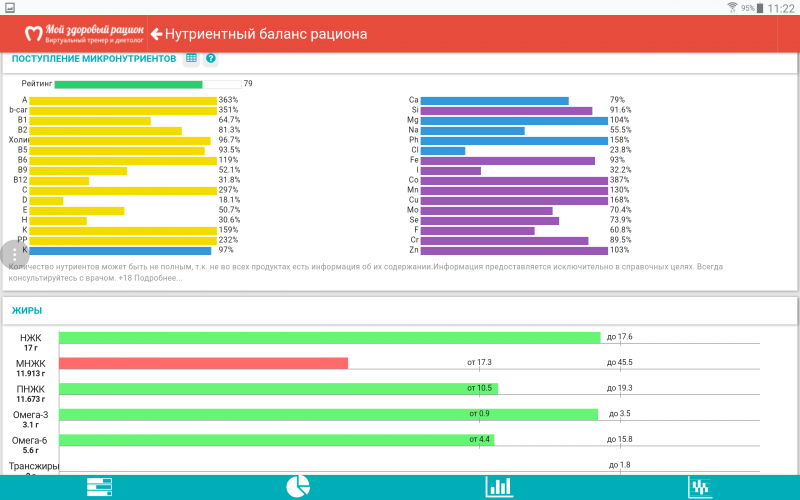The width and height of the screenshot is (800, 500).
Task: Tap the Омега-3 green bar
Action: [x=328, y=414]
